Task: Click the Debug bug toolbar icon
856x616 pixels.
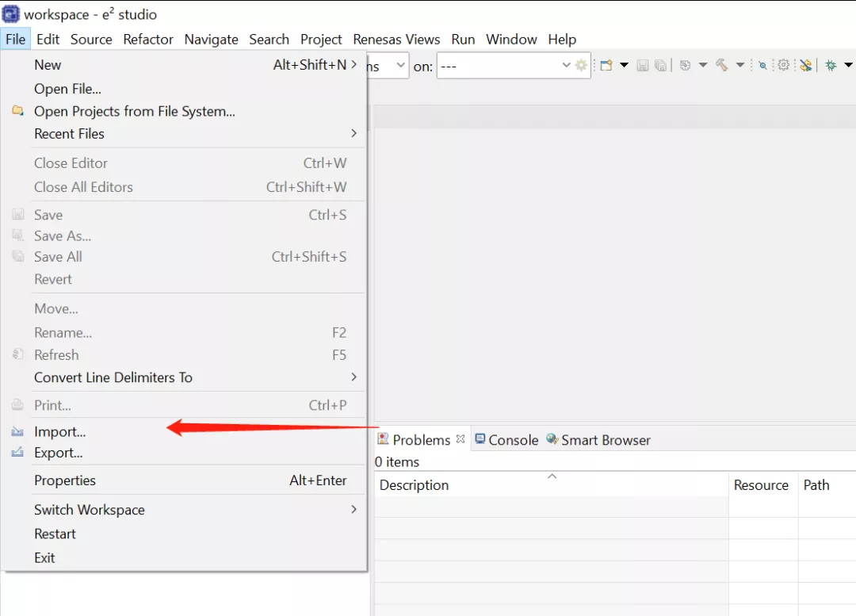Action: pyautogui.click(x=831, y=66)
